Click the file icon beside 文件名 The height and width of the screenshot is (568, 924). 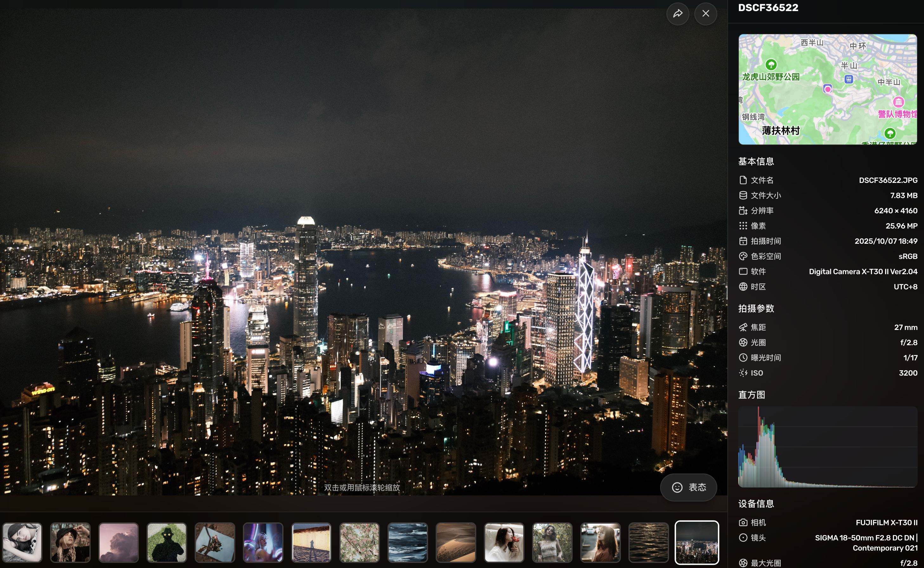click(743, 180)
